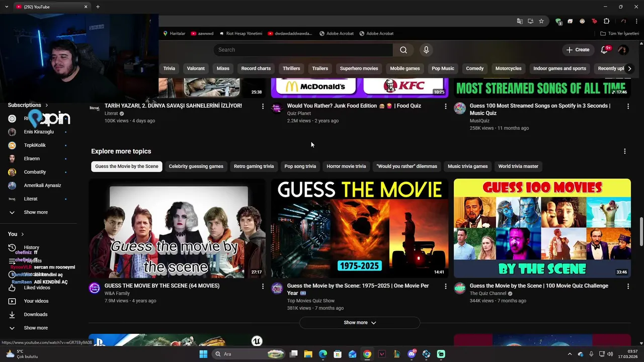Select the Mobile games chip
This screenshot has height=362, width=644.
tap(405, 68)
